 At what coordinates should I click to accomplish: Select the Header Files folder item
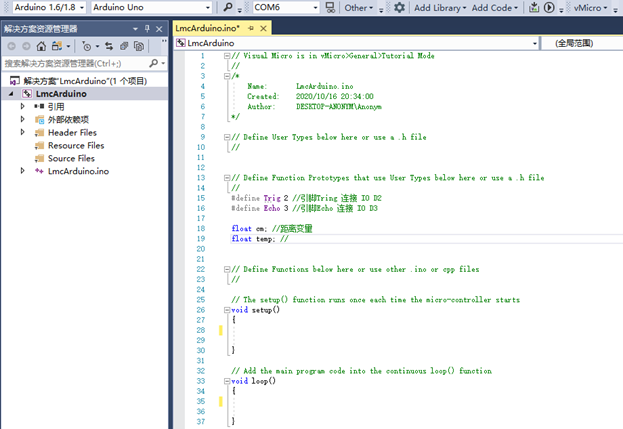[72, 132]
